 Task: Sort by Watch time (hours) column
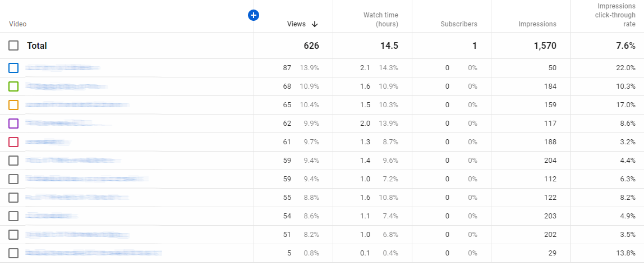point(381,19)
